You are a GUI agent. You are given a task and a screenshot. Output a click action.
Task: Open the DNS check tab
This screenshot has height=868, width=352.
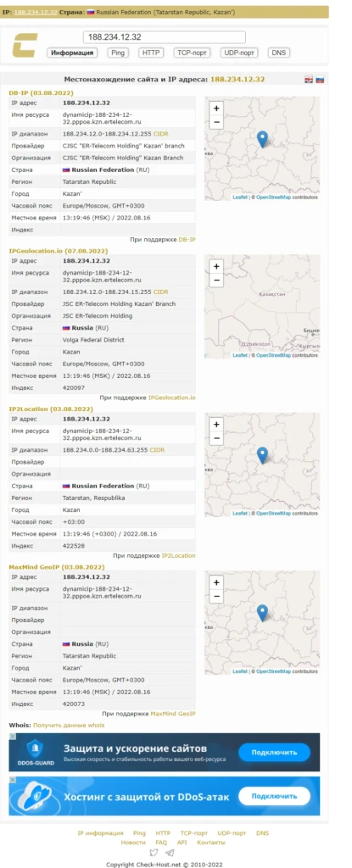coord(278,53)
